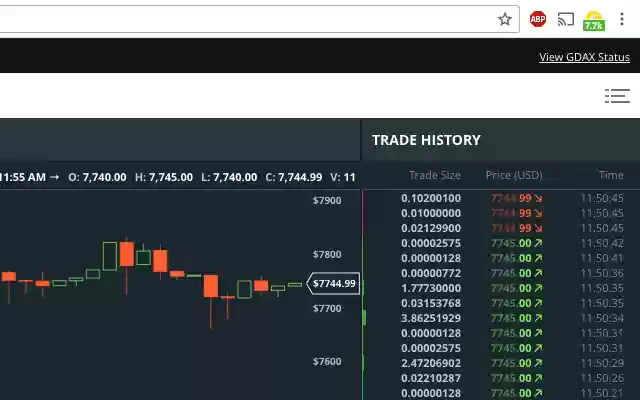Viewport: 640px width, 400px height.
Task: Click the 11:50:29 trade time
Action: tap(602, 363)
